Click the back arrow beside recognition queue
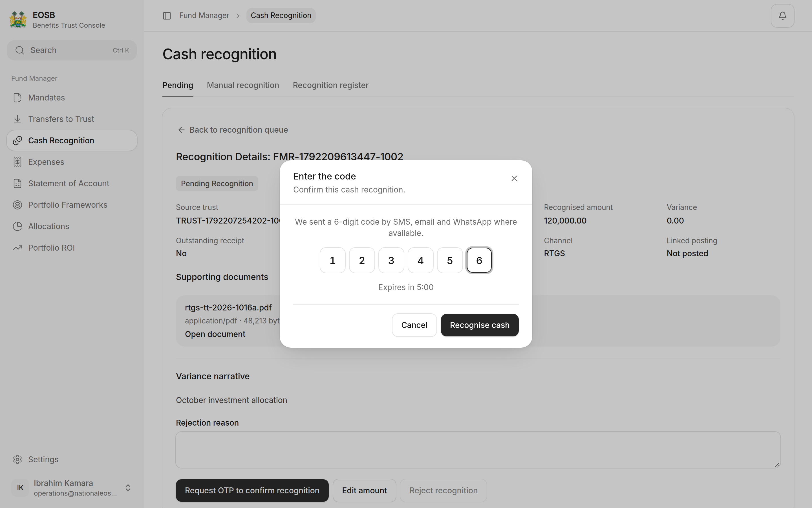The width and height of the screenshot is (812, 508). pos(181,130)
